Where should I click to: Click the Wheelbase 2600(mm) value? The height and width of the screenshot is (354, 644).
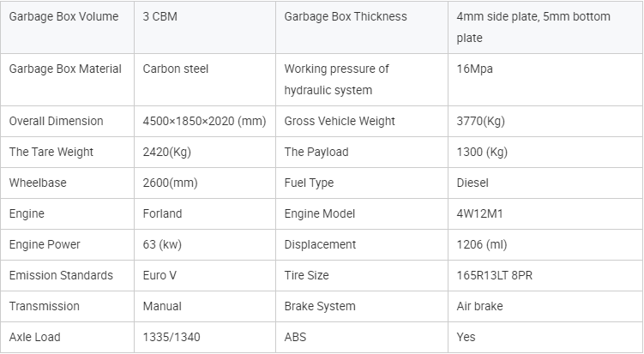[x=170, y=183]
